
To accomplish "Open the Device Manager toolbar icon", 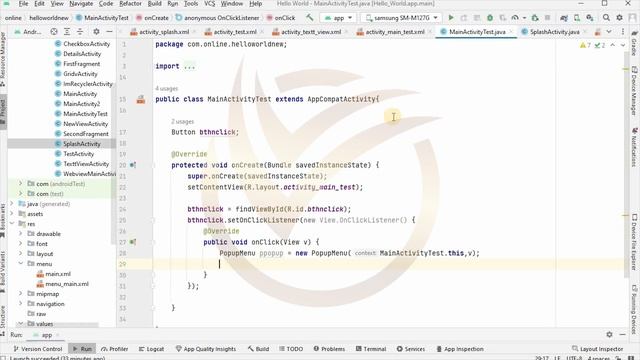I will (x=577, y=18).
